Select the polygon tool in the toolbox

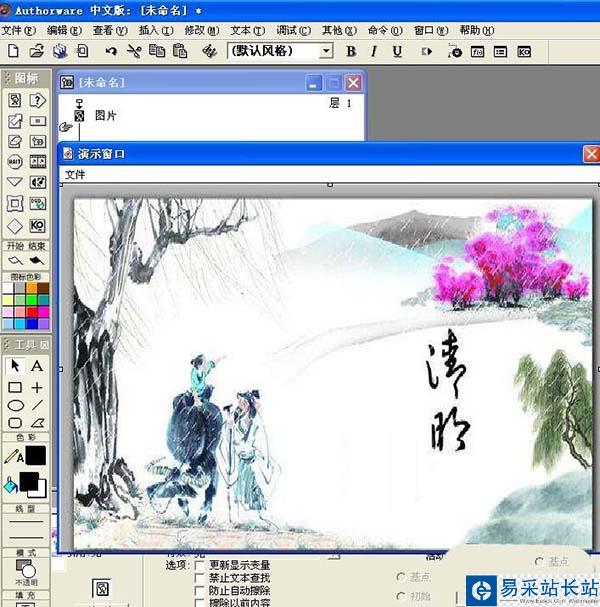pyautogui.click(x=37, y=423)
